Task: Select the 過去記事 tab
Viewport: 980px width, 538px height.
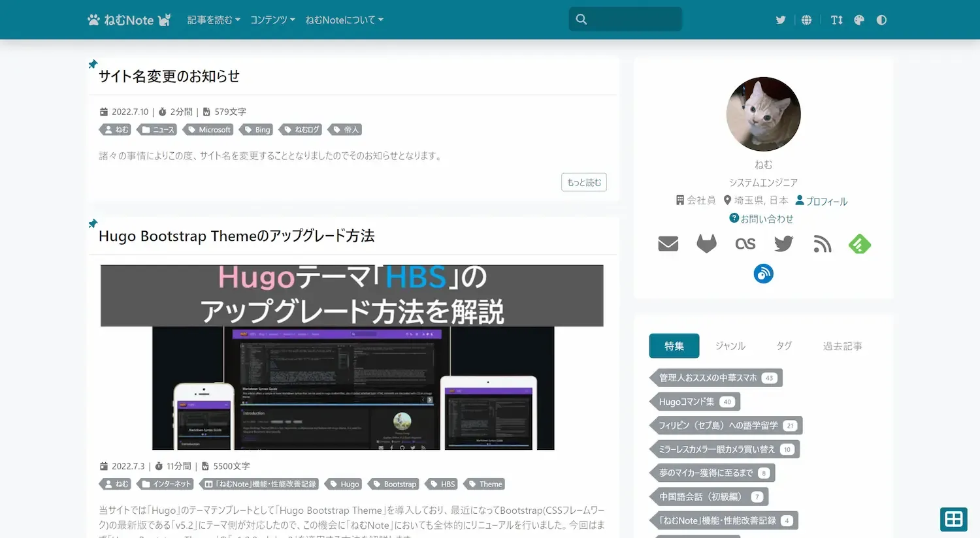Action: (x=842, y=345)
